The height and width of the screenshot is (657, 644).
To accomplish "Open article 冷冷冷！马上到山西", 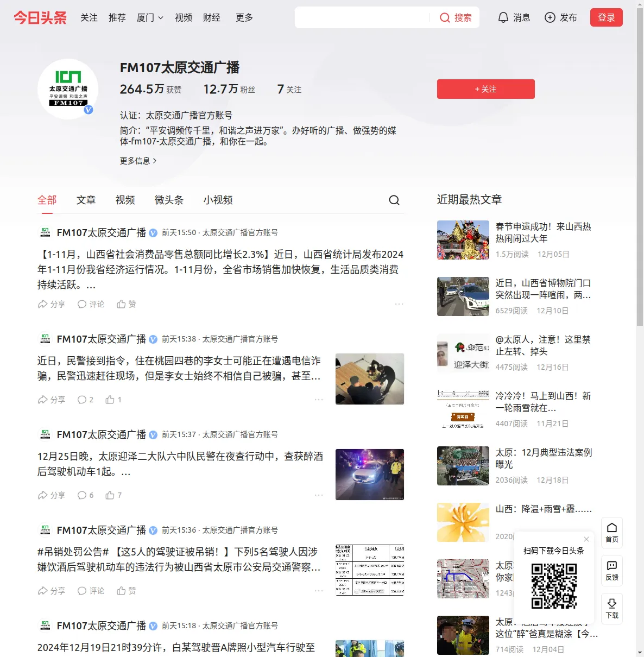I will (x=544, y=402).
